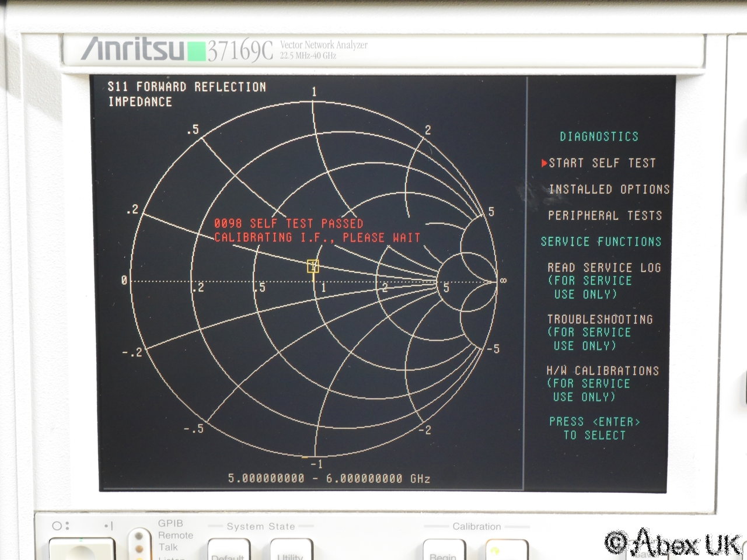Choose PERIPHERAL TESTS from the diagnostics menu
747x560 pixels.
pos(605,216)
